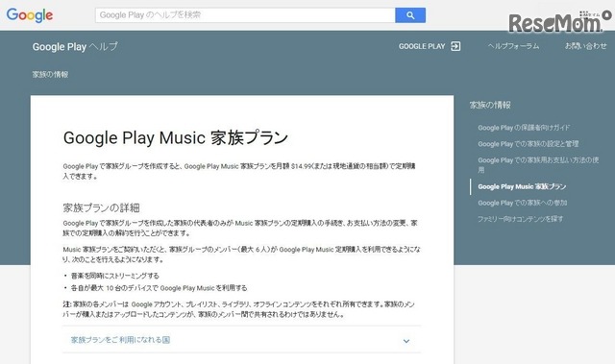Open the GOOGLE PLAY link text

pos(422,46)
